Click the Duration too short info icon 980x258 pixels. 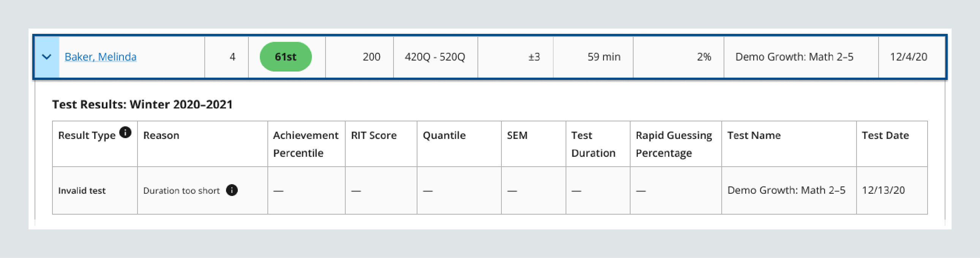click(x=233, y=190)
